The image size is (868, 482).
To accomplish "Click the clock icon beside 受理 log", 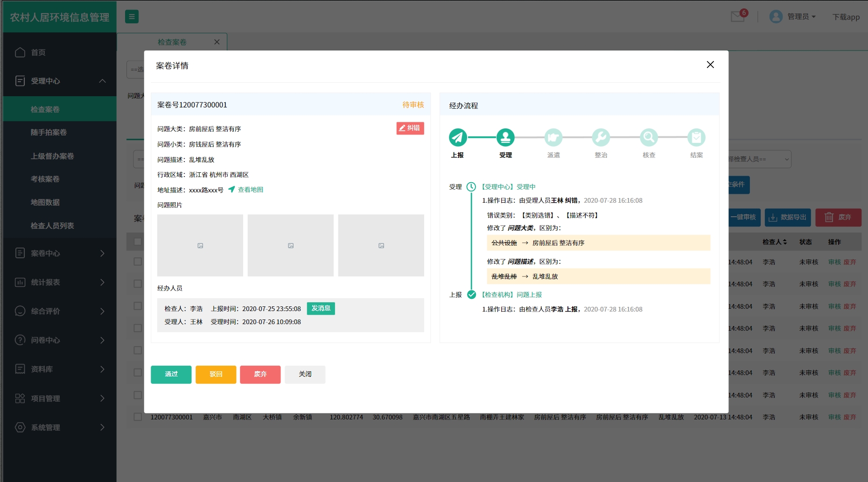I will 471,187.
